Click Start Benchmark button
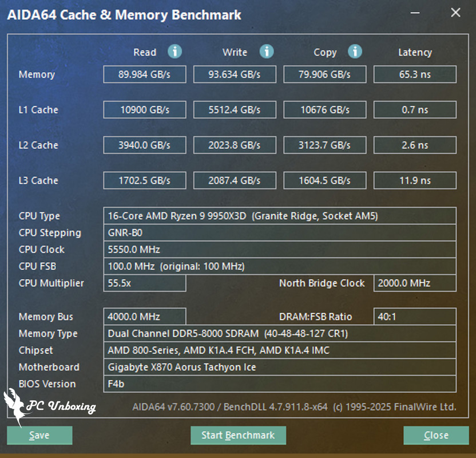 point(239,435)
